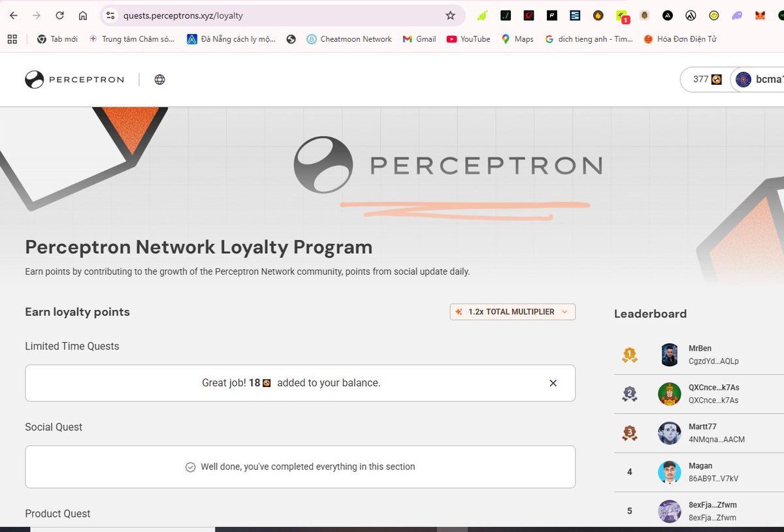
Task: Click the avatar in the fifth-place row
Action: pos(670,512)
